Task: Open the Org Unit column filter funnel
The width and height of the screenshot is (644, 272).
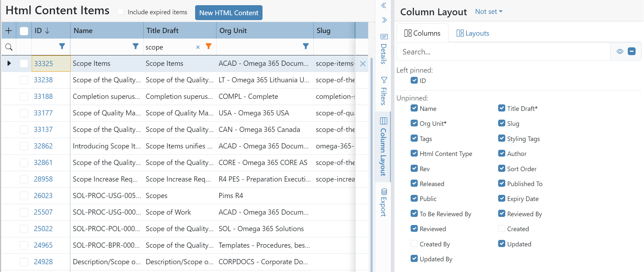Action: [306, 46]
